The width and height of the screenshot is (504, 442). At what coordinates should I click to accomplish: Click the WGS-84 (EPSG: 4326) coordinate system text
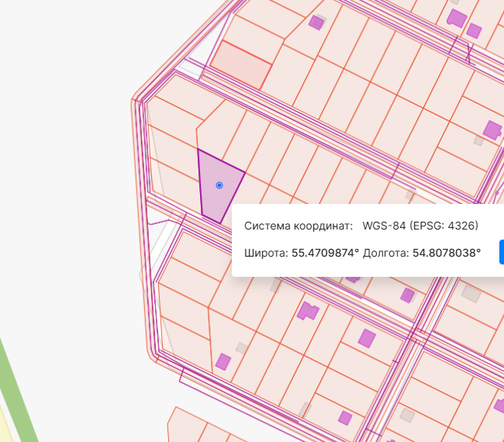pos(420,226)
